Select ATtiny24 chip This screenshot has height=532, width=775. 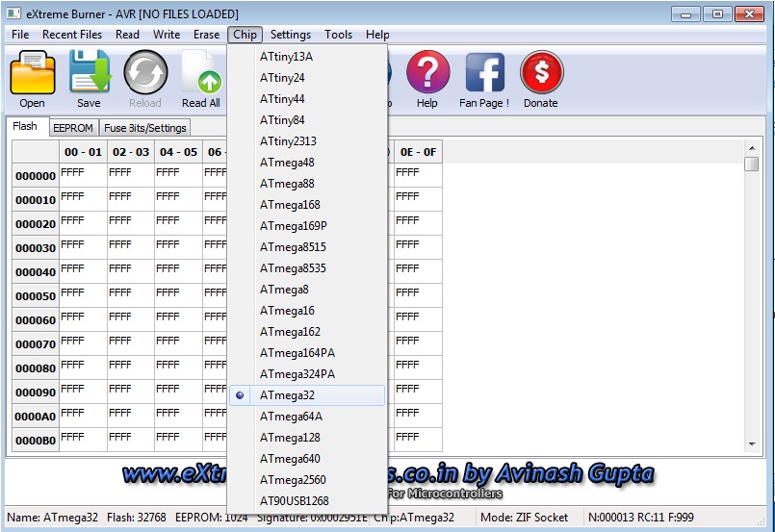tap(307, 78)
